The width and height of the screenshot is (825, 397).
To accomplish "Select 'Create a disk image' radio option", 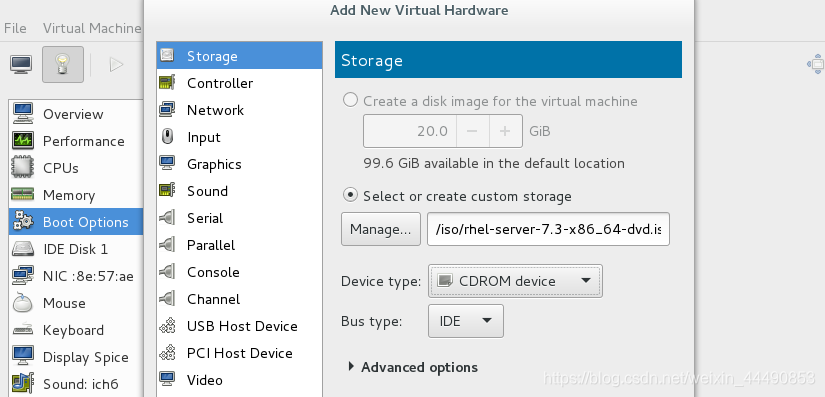I will click(350, 100).
